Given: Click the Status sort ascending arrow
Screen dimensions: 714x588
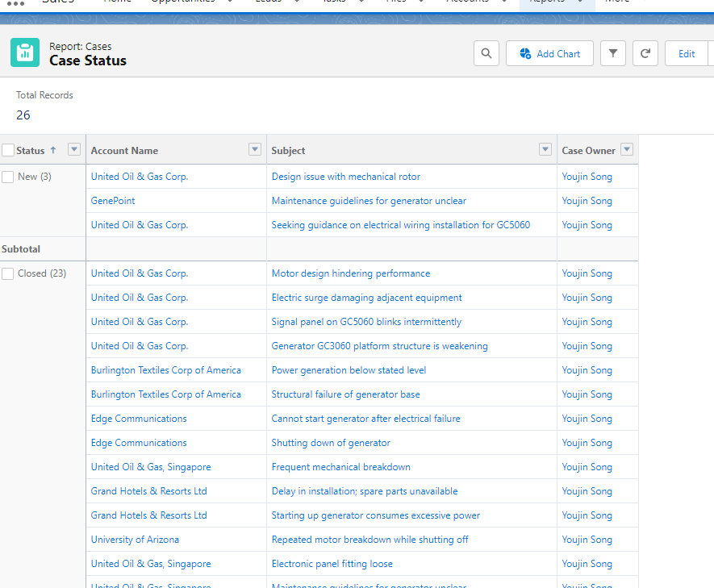Looking at the screenshot, I should click(53, 150).
